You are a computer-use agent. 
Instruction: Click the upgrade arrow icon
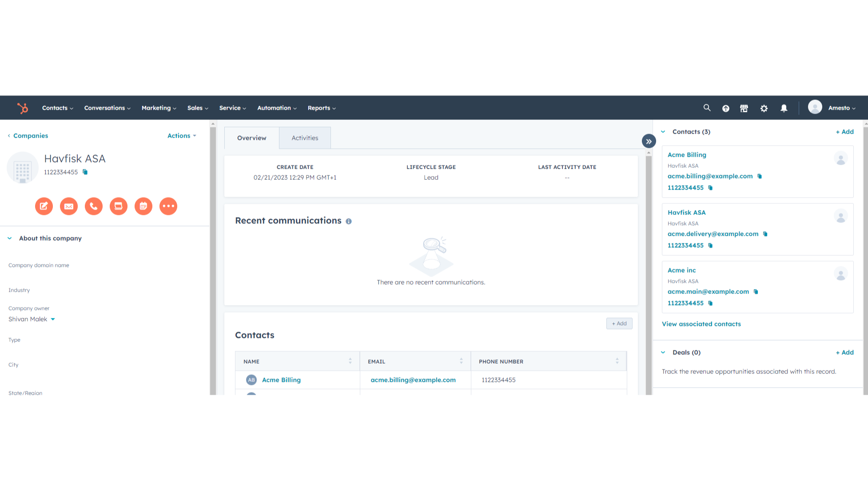(726, 108)
